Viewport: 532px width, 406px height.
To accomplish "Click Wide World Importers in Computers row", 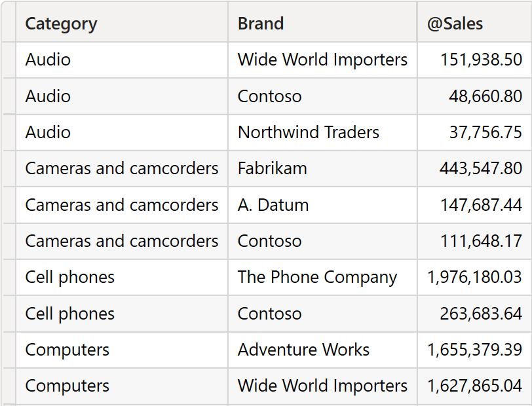I will (x=322, y=386).
